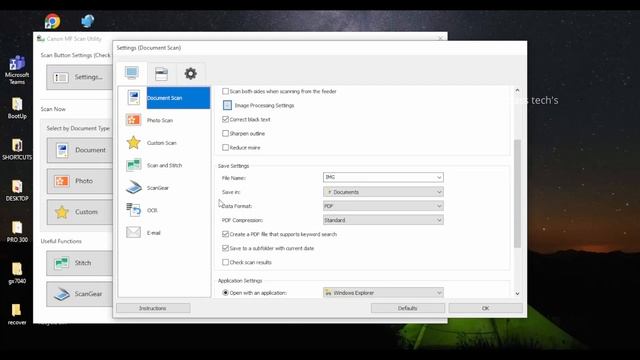640x360 pixels.
Task: Enable Check scan results checkbox
Action: (x=225, y=262)
